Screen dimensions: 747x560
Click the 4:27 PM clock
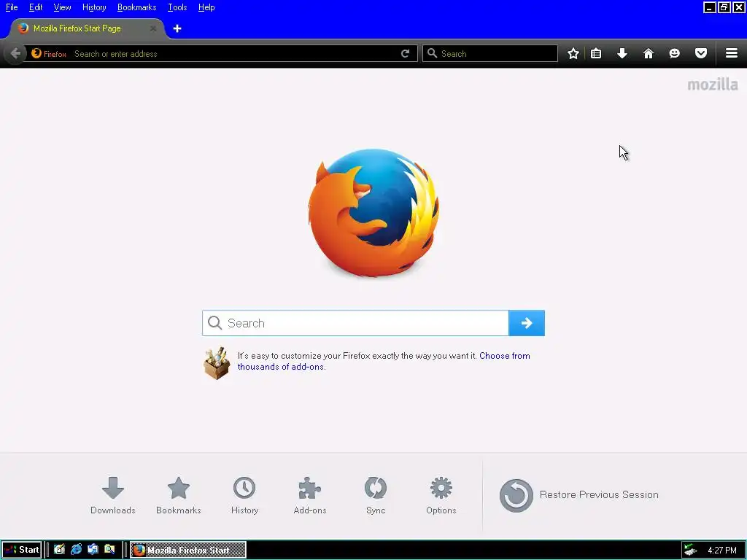pos(721,551)
